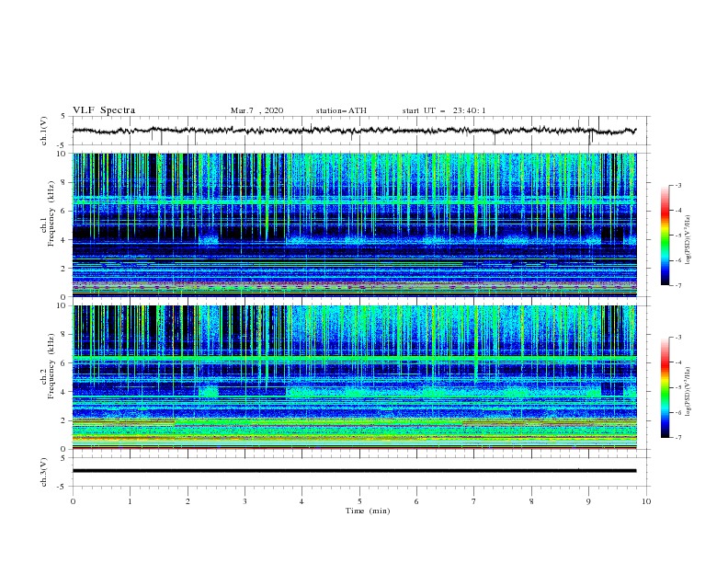The width and height of the screenshot is (728, 563).
Task: Click the lower spectrogram color scale bar
Action: 665,387
